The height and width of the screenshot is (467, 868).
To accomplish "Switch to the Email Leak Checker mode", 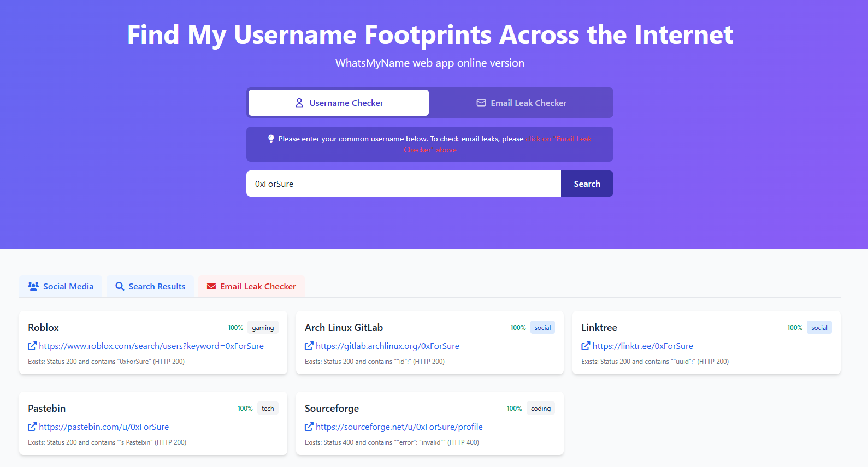I will coord(522,103).
